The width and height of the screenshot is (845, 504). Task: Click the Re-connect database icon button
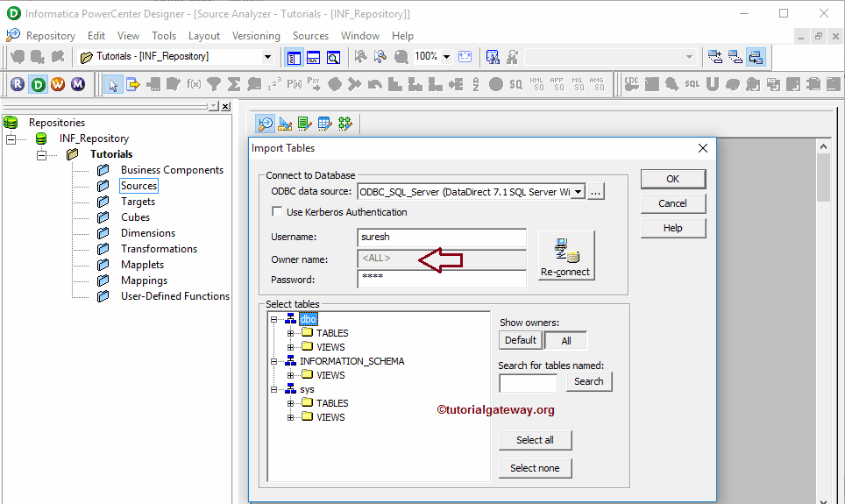(565, 255)
